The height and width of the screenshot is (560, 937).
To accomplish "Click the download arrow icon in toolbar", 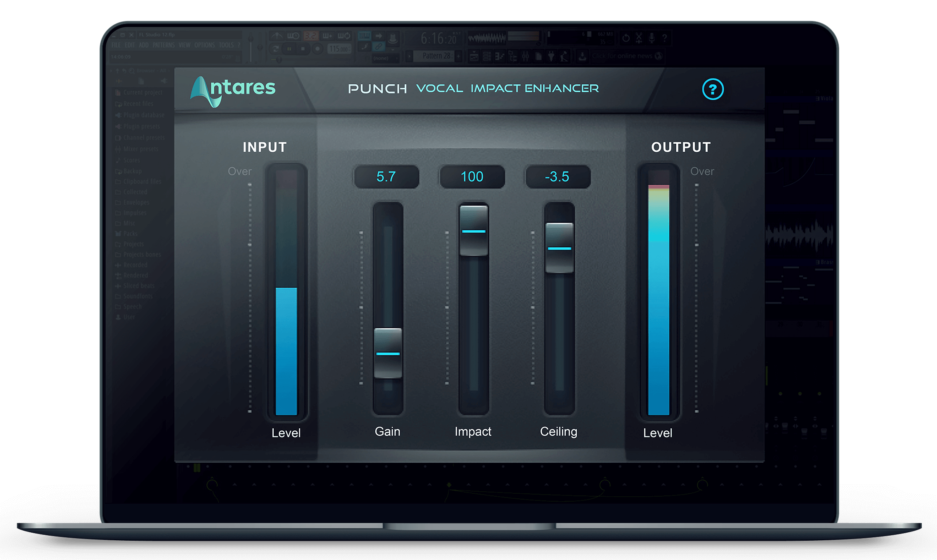I will (582, 56).
